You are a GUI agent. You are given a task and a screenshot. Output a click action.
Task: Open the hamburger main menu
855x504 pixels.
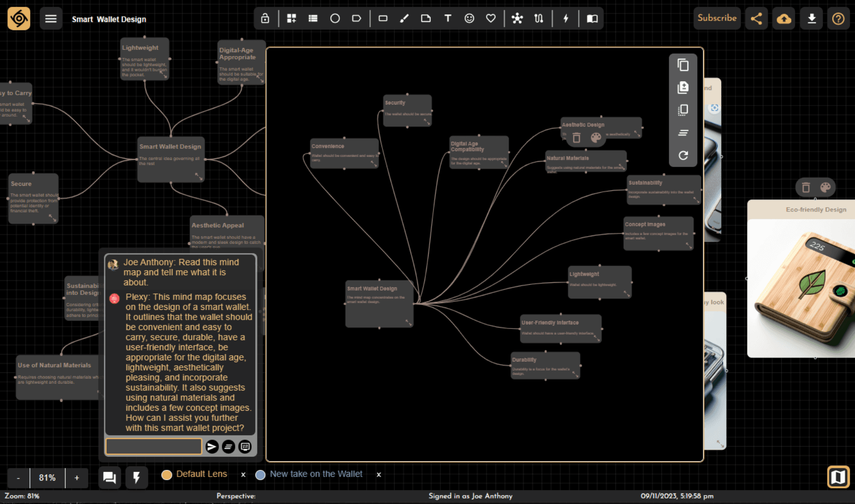click(x=51, y=19)
